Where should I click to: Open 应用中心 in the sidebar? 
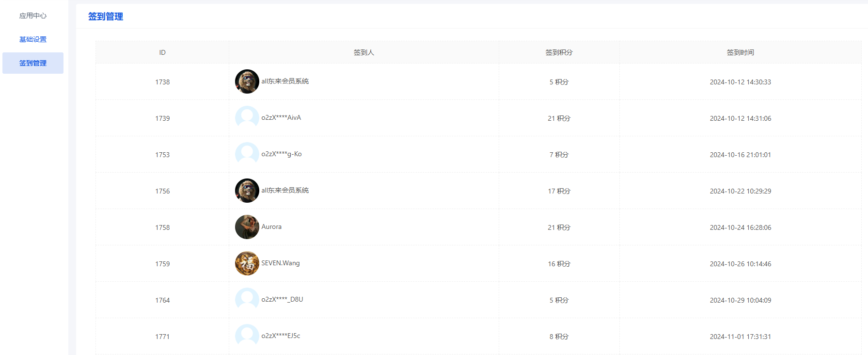click(33, 16)
